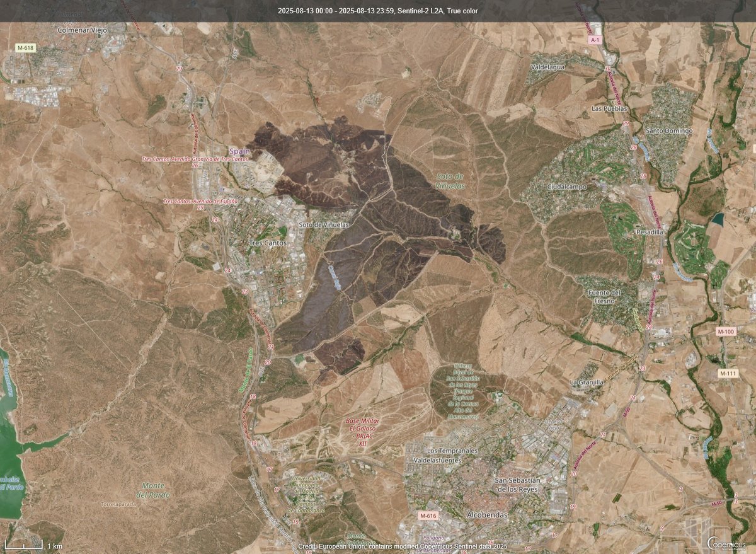
Task: Click the green italic Soto de Viñuelas label
Action: click(x=450, y=182)
